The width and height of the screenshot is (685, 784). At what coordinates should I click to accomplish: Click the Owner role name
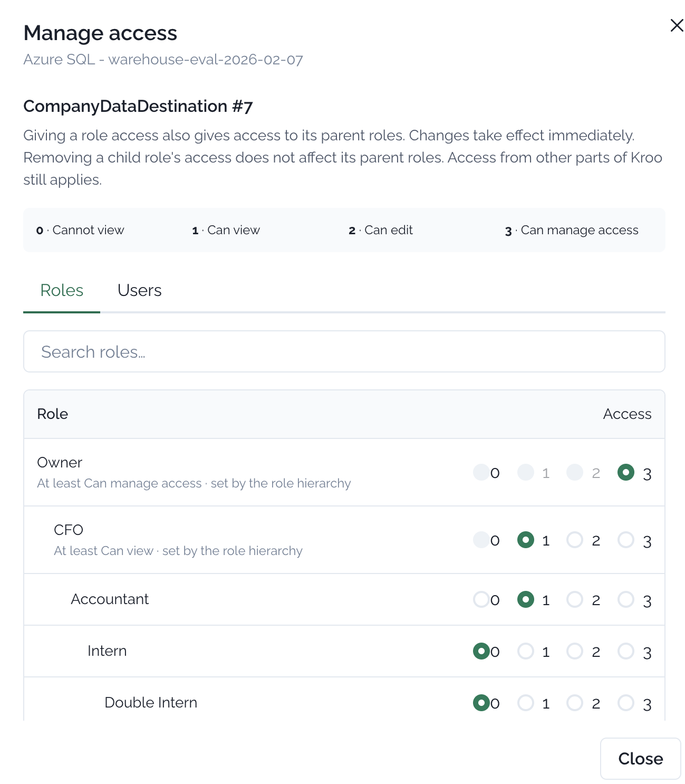60,462
